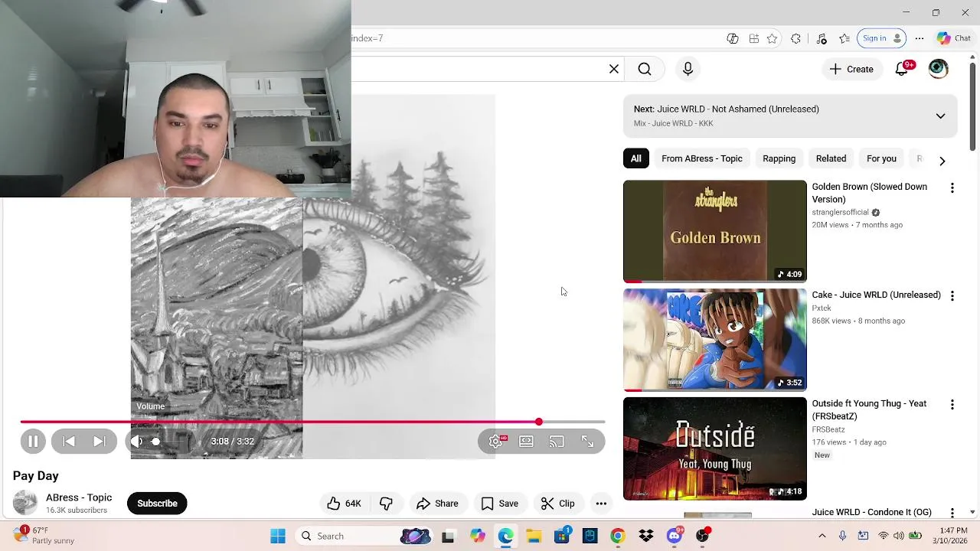Skip to previous video
This screenshot has height=551, width=980.
pyautogui.click(x=69, y=442)
